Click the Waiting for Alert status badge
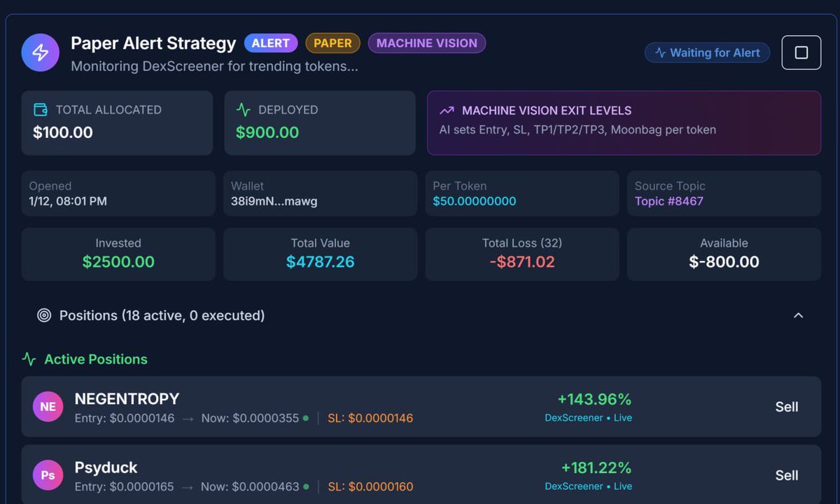The image size is (840, 504). click(x=707, y=52)
